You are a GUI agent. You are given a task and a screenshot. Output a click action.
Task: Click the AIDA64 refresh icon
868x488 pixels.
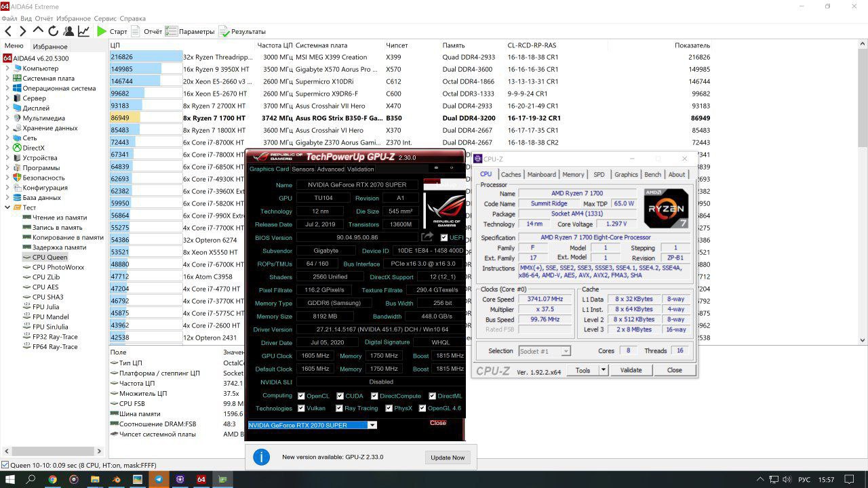pyautogui.click(x=53, y=31)
